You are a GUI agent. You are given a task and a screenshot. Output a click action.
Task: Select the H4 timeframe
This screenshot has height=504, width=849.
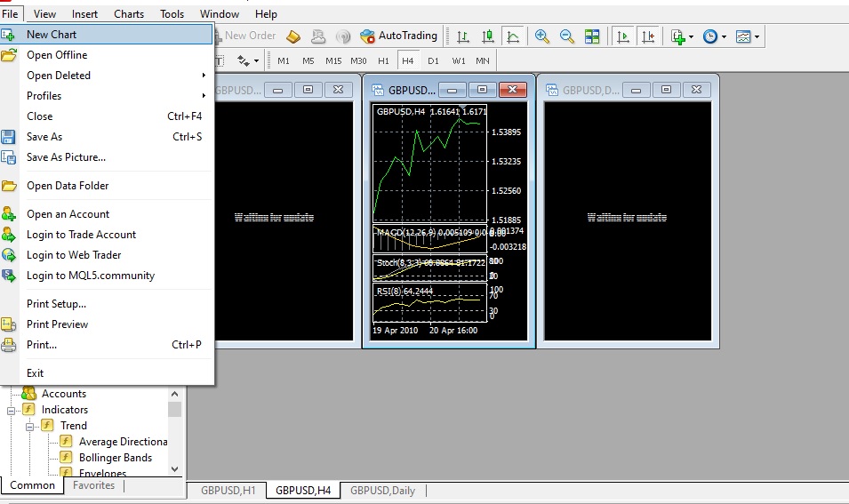408,60
